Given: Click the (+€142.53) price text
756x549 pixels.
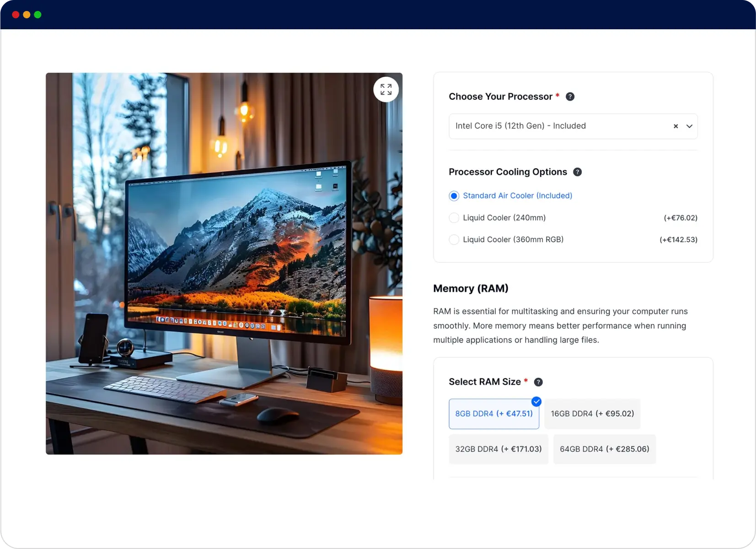Looking at the screenshot, I should pos(678,240).
